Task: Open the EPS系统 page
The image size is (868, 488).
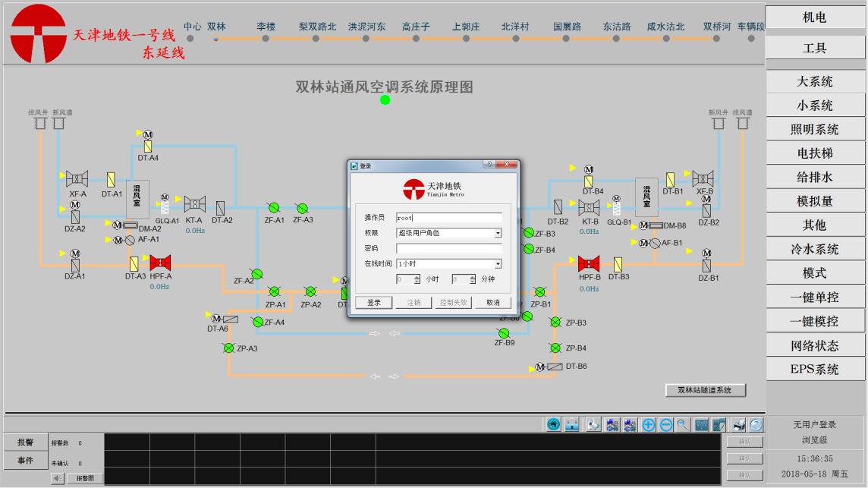Action: click(815, 370)
